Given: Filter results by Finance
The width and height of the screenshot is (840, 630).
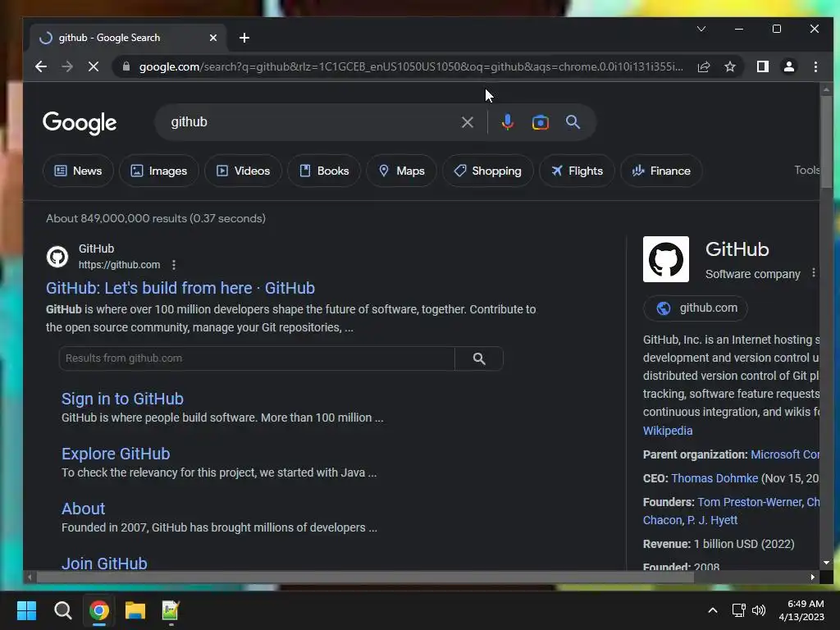Looking at the screenshot, I should coord(661,171).
